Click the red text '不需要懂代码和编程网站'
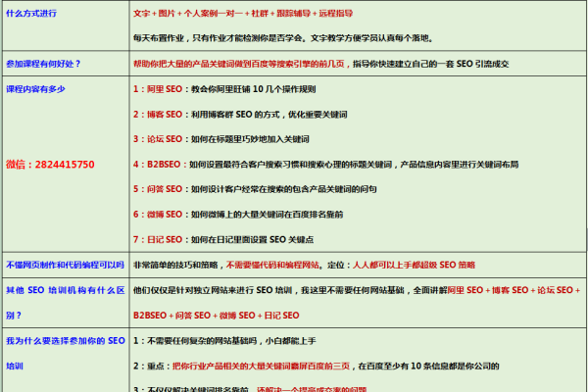Image resolution: width=588 pixels, height=392 pixels. [x=272, y=265]
